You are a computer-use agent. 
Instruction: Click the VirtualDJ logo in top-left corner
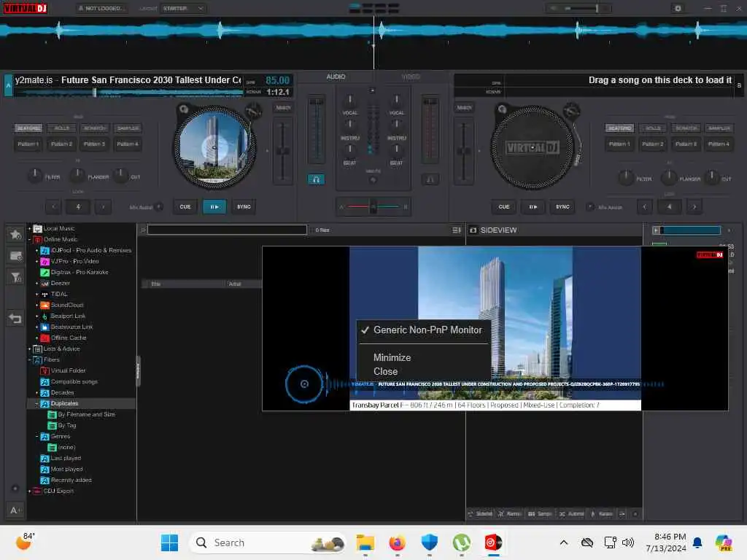click(26, 8)
